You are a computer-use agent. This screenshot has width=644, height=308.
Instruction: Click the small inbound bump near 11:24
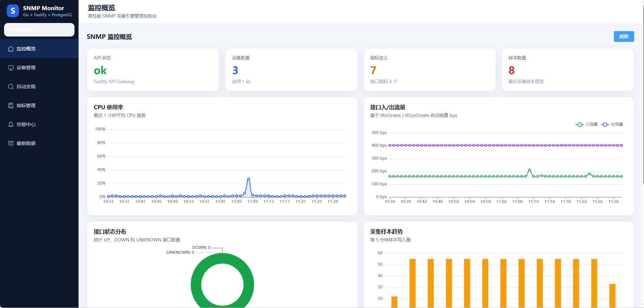(589, 174)
